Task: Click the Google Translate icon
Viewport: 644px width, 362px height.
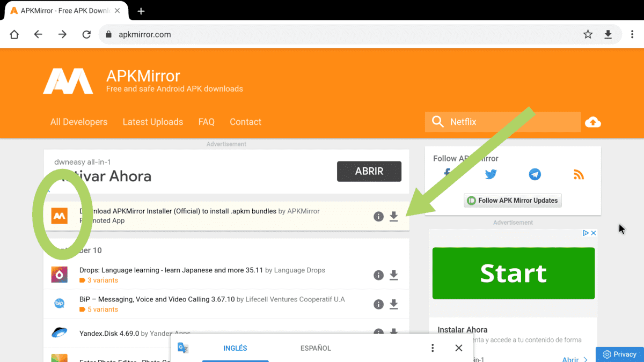Action: click(x=183, y=348)
